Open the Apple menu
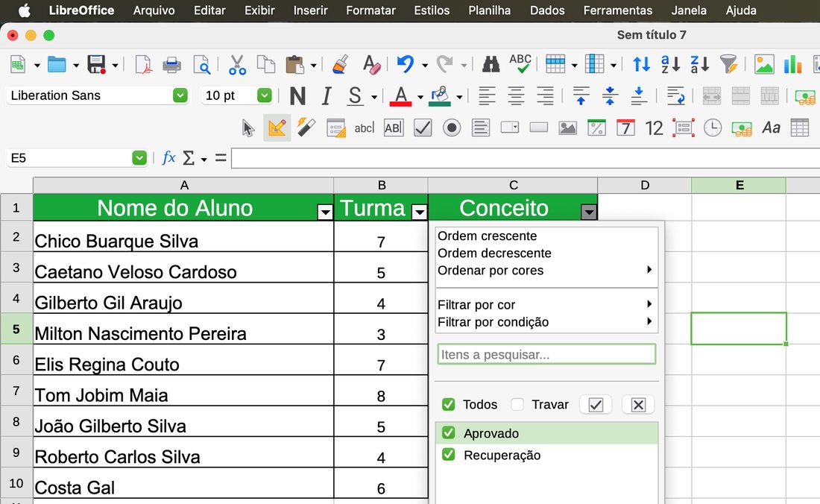Viewport: 820px width, 504px height. pos(24,10)
